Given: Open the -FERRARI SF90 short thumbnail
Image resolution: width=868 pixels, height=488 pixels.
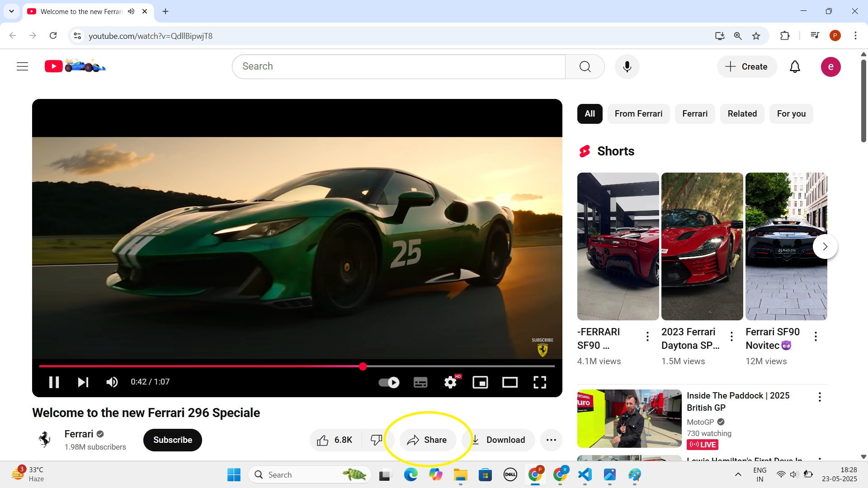Looking at the screenshot, I should 618,246.
